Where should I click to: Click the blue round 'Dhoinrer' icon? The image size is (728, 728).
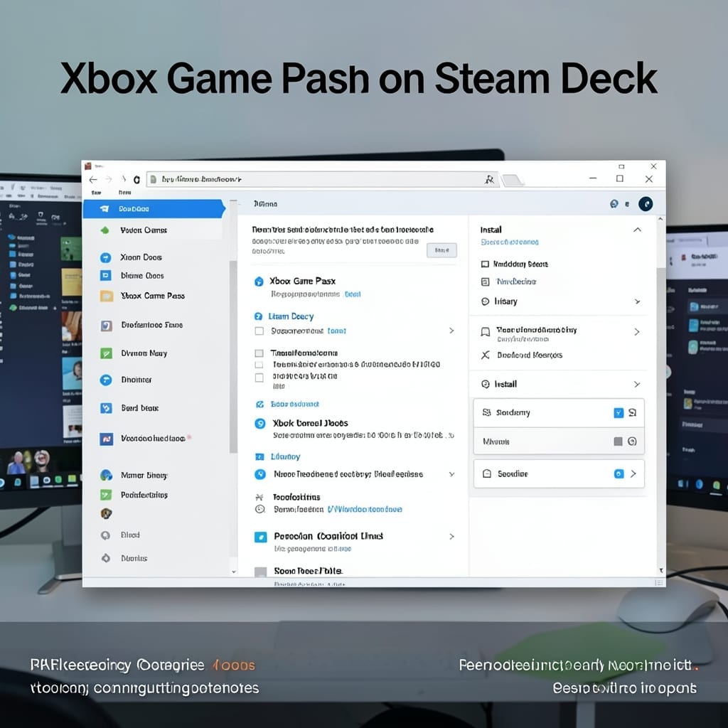click(106, 380)
